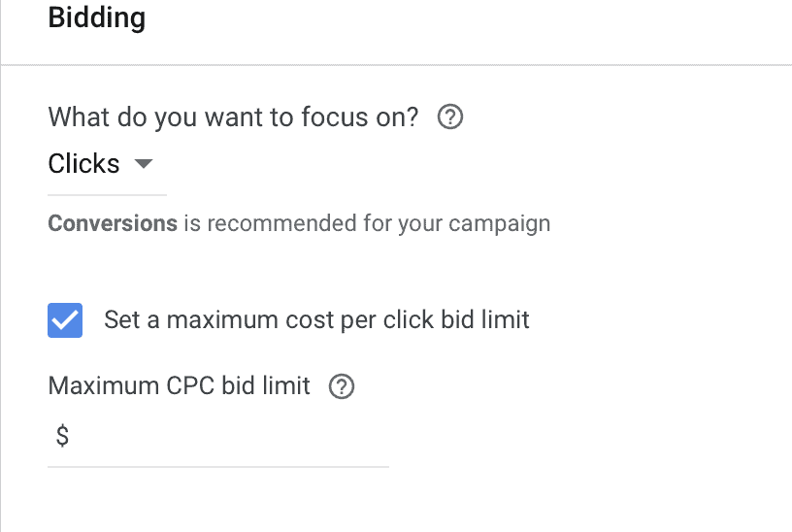Image resolution: width=792 pixels, height=532 pixels.
Task: Expand bidding focus selector showing Clicks
Action: click(107, 164)
